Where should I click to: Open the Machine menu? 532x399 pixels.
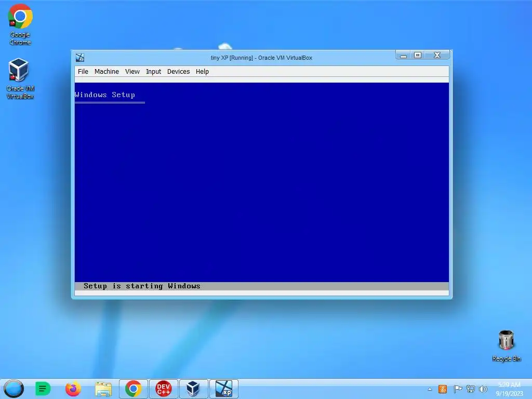pyautogui.click(x=107, y=72)
